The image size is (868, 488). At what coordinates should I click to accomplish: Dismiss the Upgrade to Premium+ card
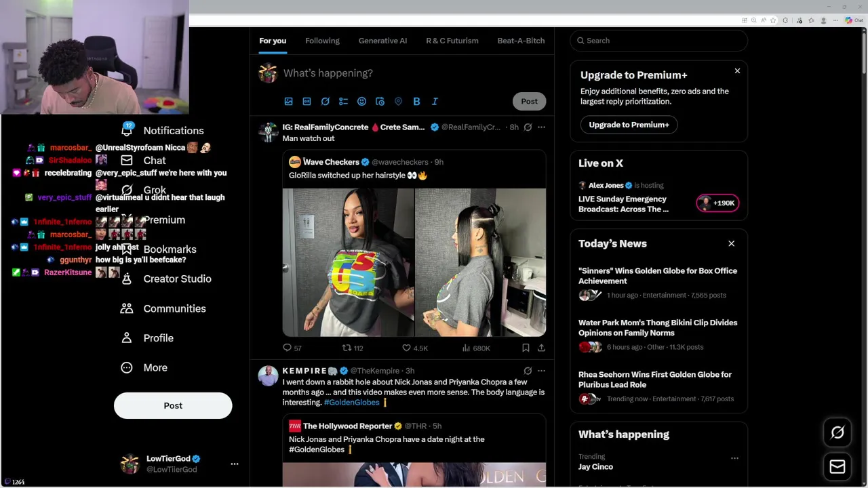pyautogui.click(x=737, y=70)
